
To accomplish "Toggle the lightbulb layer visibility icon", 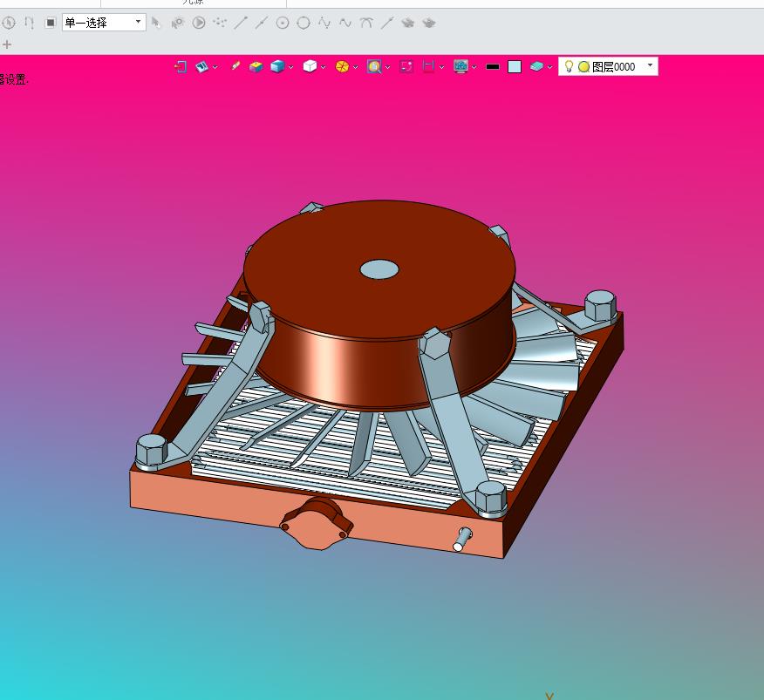I will (569, 65).
